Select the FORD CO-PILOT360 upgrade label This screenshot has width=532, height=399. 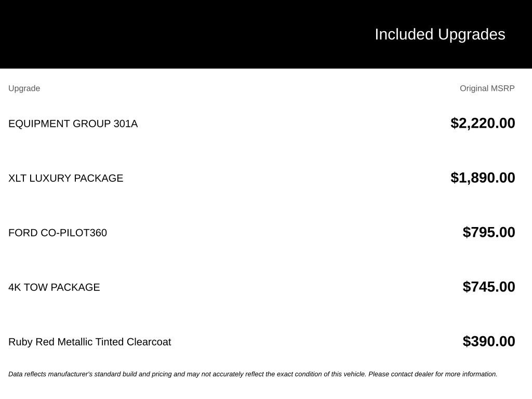58,233
